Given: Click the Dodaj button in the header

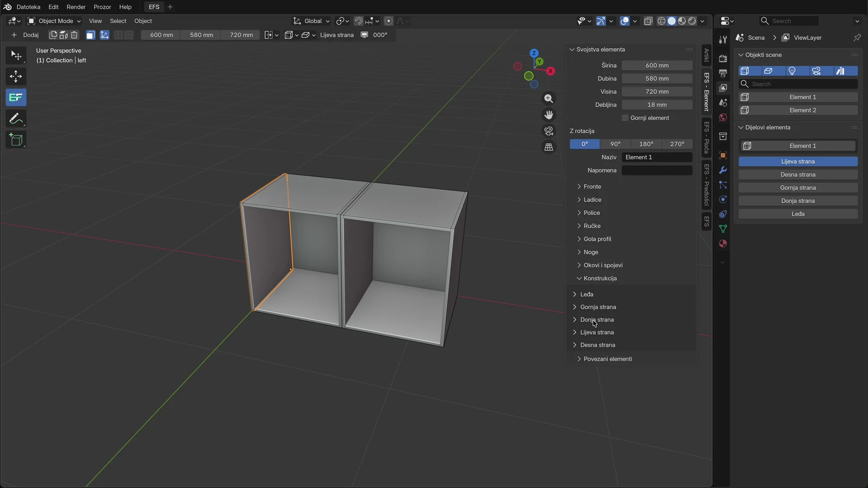Looking at the screenshot, I should point(25,35).
